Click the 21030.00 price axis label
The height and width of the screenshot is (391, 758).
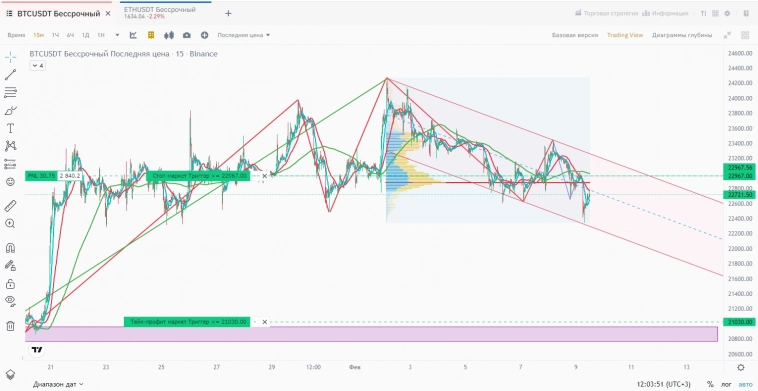[740, 322]
